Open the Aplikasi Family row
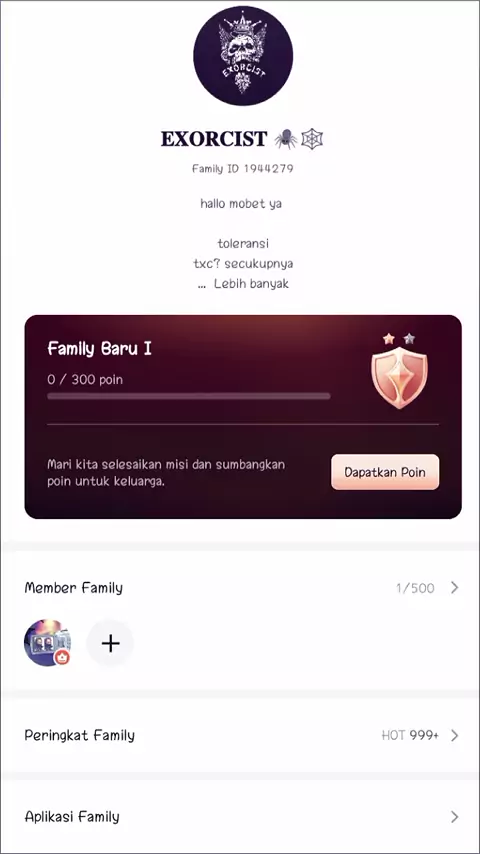The height and width of the screenshot is (854, 480). [x=240, y=817]
